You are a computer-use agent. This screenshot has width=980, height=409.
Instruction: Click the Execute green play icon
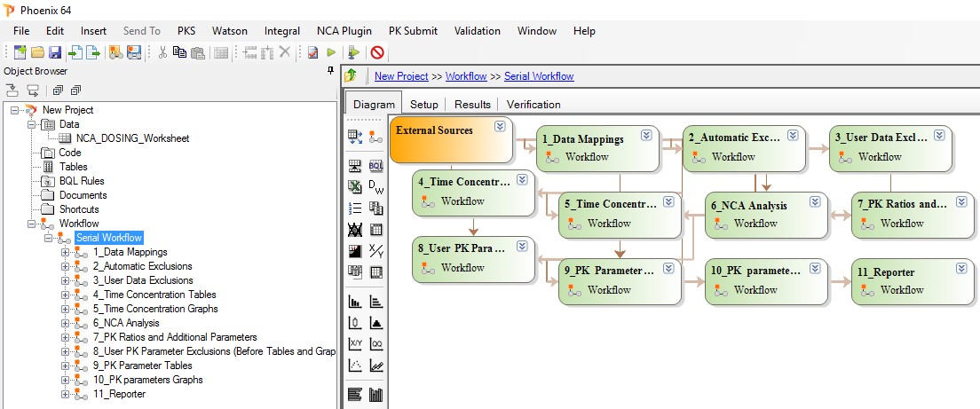(x=331, y=52)
